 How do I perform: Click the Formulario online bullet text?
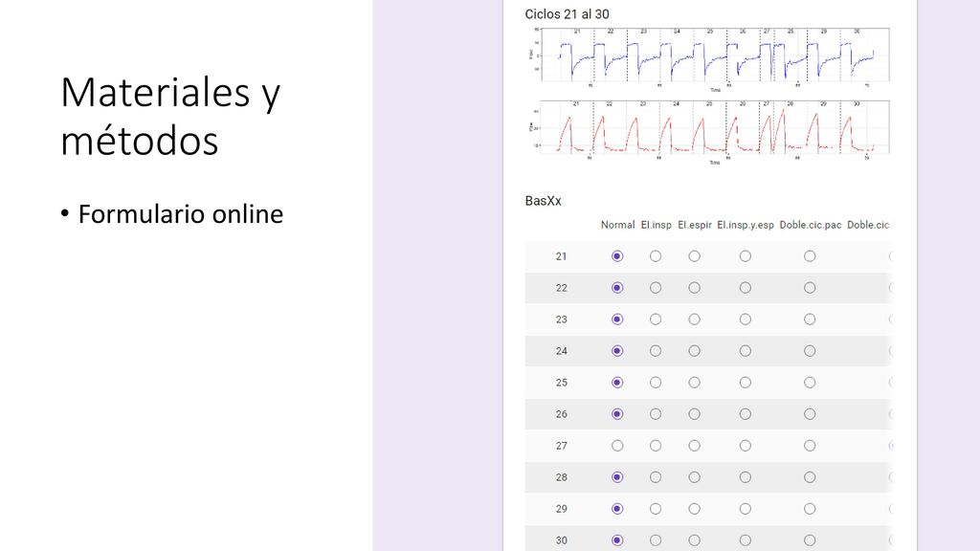[x=181, y=214]
